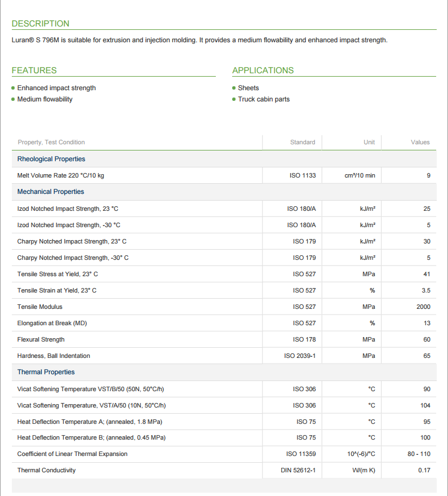Click the 'Rheological Properties' group row
448x496 pixels.
224,159
